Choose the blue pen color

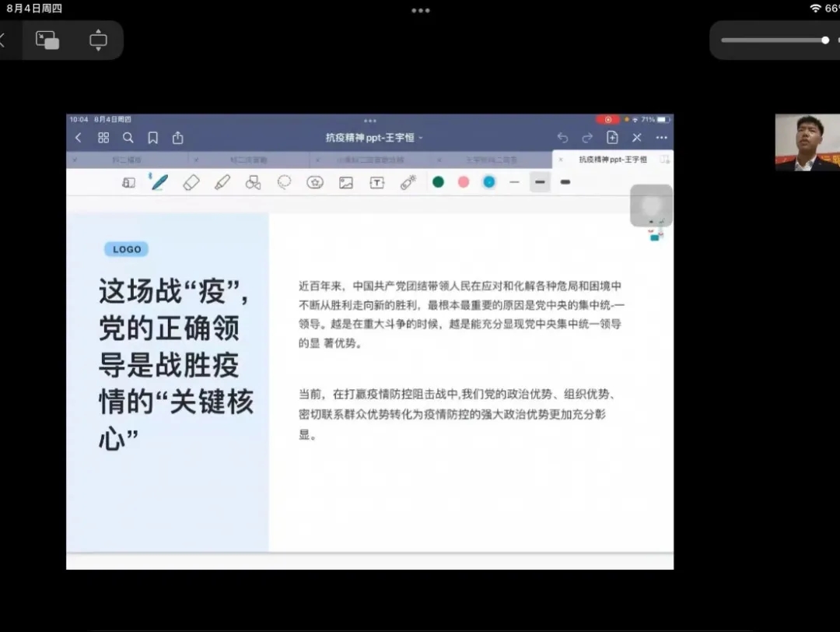click(489, 182)
